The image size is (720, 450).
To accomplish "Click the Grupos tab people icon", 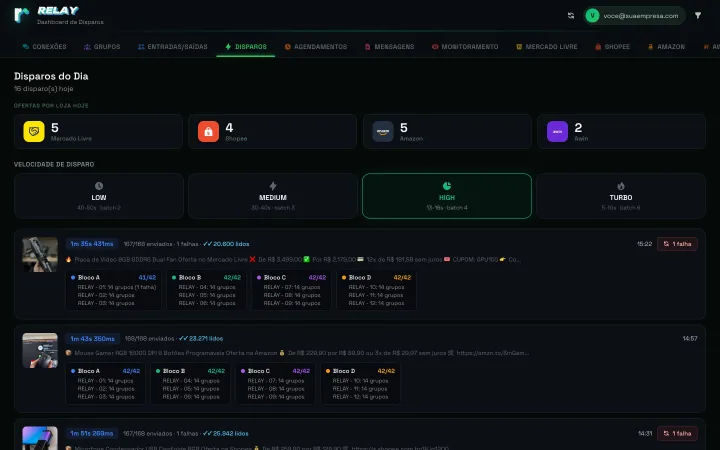I will click(x=87, y=47).
